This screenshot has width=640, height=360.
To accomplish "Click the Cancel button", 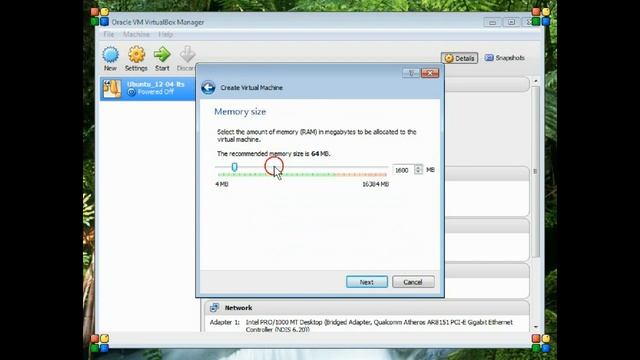I will tap(413, 282).
